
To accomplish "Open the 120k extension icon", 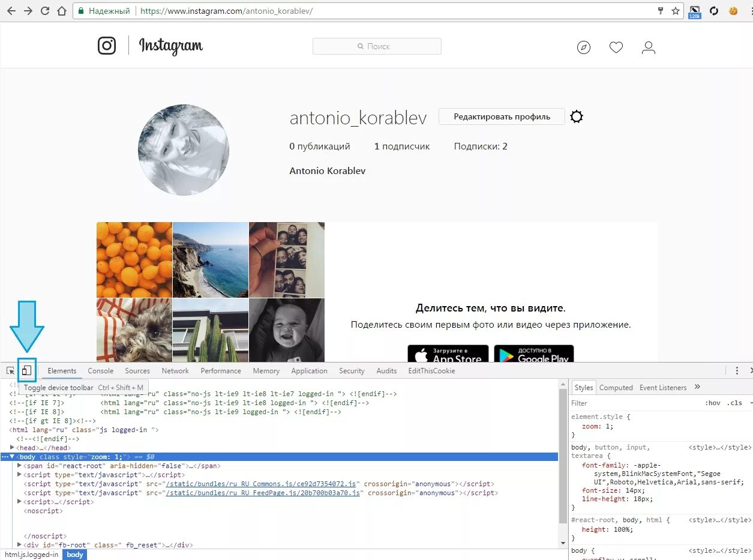I will click(695, 12).
